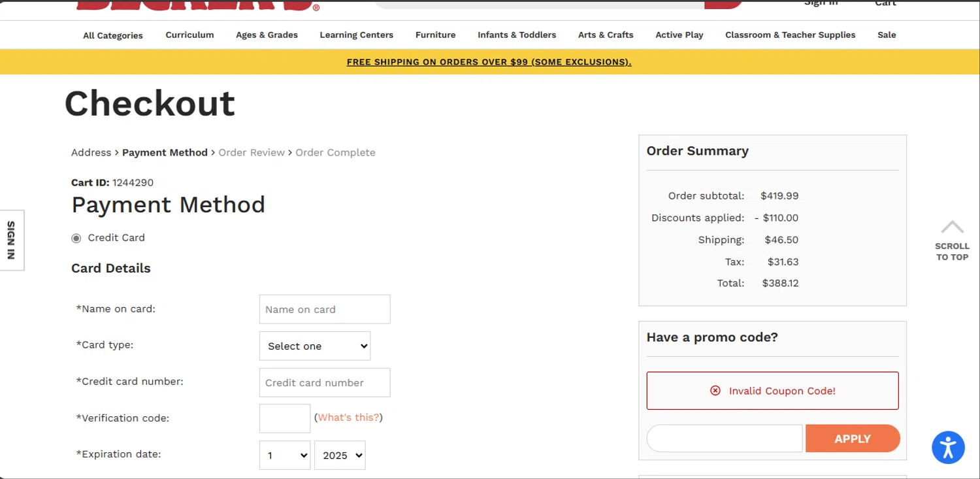The image size is (980, 479).
Task: Click the total amount $388.12
Action: (780, 283)
